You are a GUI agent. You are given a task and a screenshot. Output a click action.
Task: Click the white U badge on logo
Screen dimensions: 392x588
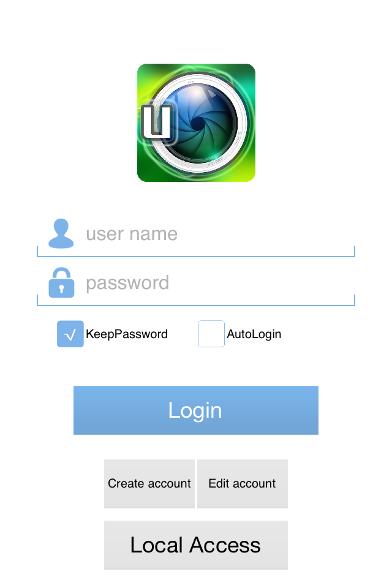(x=157, y=123)
